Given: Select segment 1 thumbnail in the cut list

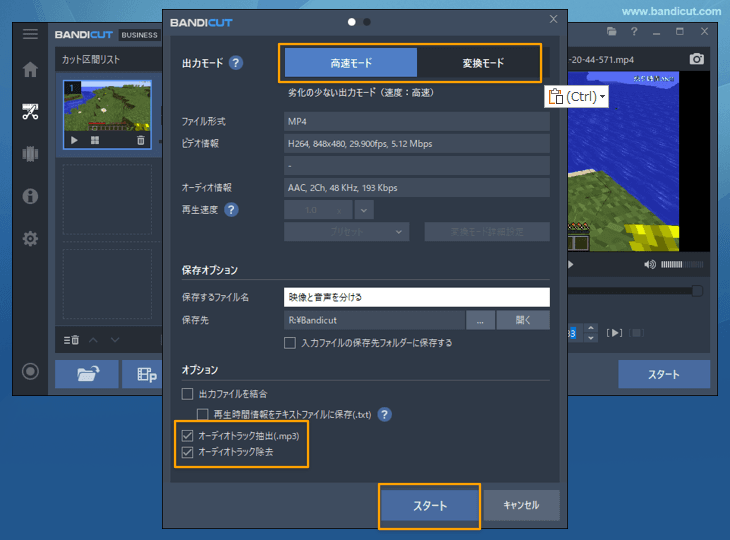Looking at the screenshot, I should (108, 114).
